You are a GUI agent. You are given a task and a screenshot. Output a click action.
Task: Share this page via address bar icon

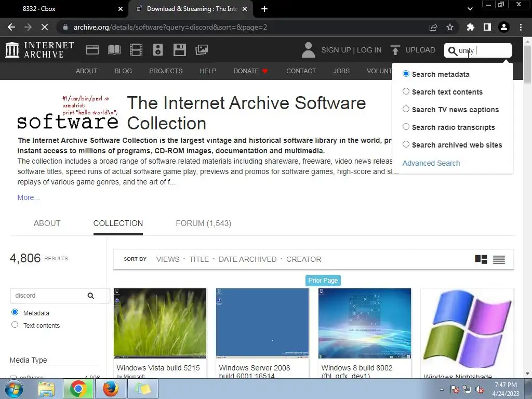click(x=433, y=27)
